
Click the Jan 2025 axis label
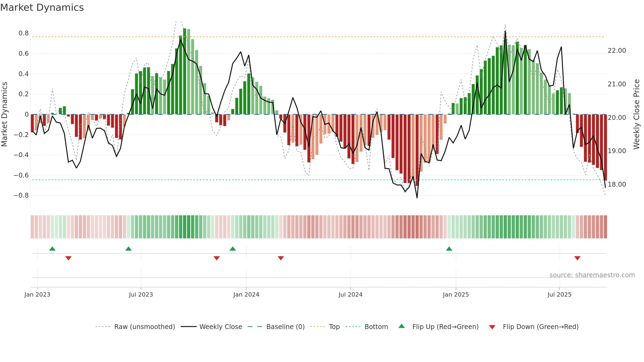tap(456, 294)
